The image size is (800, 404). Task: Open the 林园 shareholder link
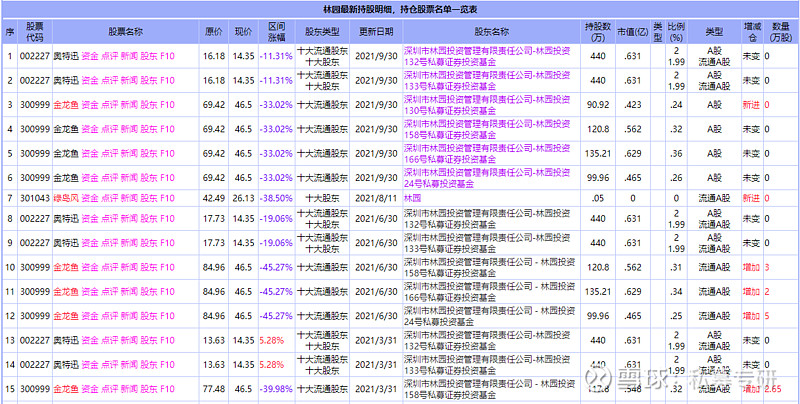(x=413, y=197)
